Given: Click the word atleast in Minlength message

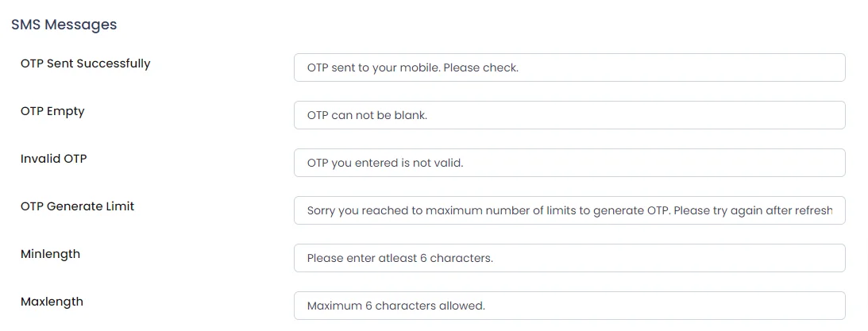Looking at the screenshot, I should 397,259.
